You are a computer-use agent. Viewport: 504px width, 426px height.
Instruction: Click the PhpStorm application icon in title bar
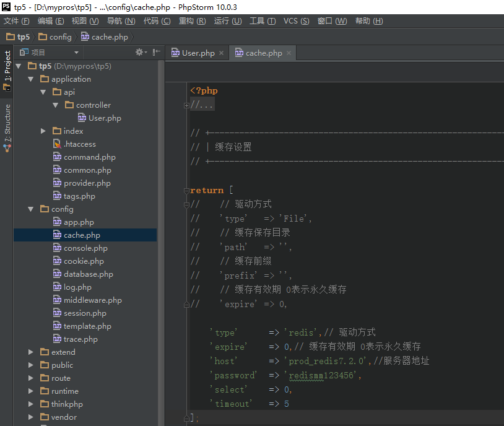pyautogui.click(x=6, y=7)
